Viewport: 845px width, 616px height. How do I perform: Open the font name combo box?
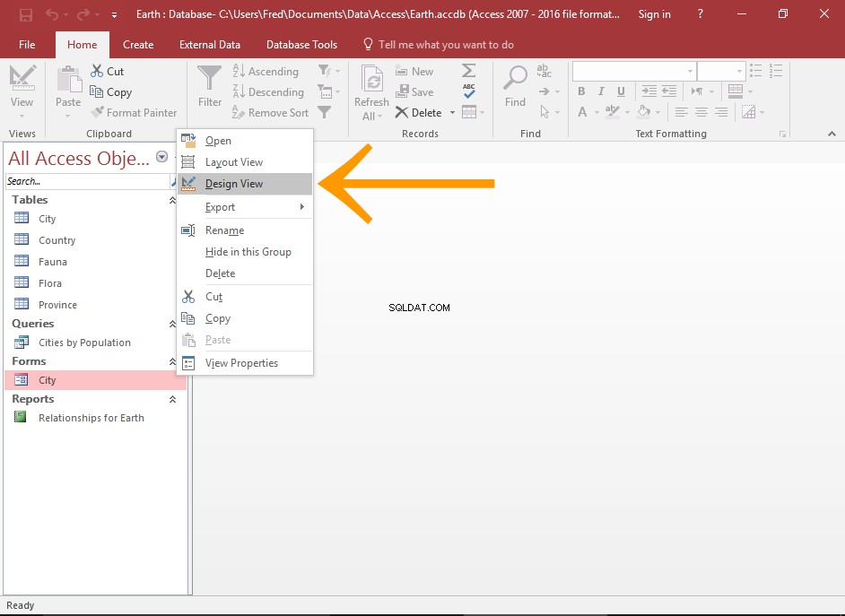tap(634, 71)
